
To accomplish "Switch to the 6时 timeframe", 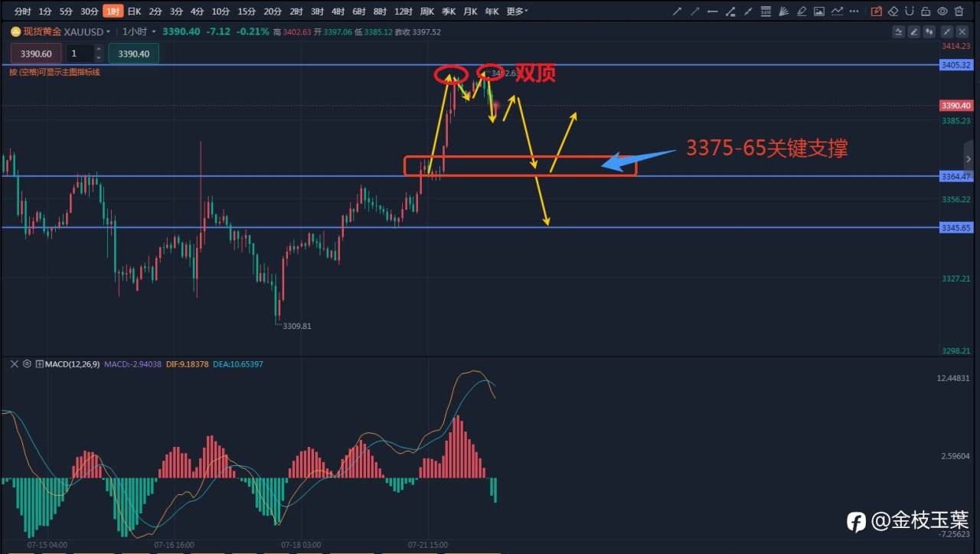I will click(359, 11).
